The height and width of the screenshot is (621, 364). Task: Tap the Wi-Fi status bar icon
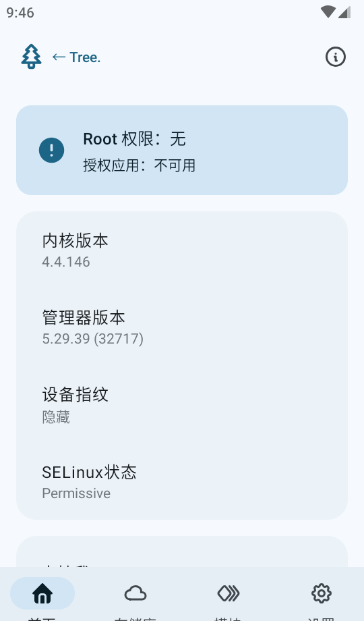(x=328, y=12)
